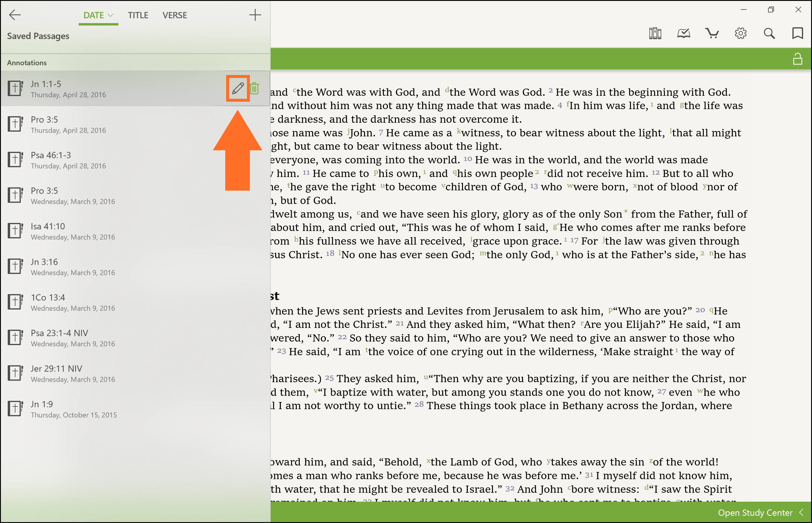Toggle the lock icon on the green bar
This screenshot has width=812, height=523.
click(797, 59)
